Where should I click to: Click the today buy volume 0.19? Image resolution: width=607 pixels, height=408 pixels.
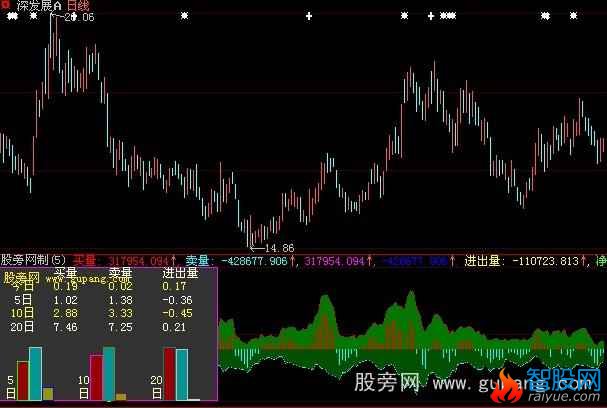tap(65, 286)
